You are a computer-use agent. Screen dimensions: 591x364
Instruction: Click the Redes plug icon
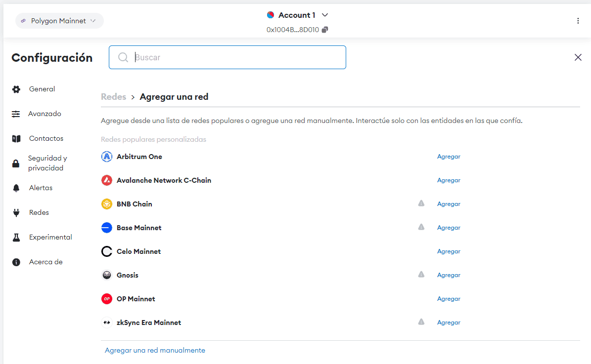[16, 213]
